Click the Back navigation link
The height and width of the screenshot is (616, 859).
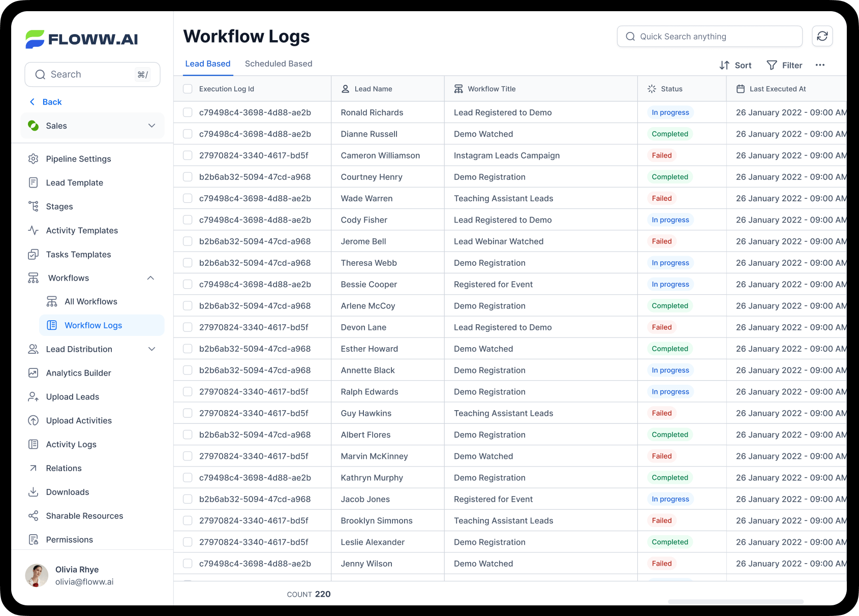point(45,102)
